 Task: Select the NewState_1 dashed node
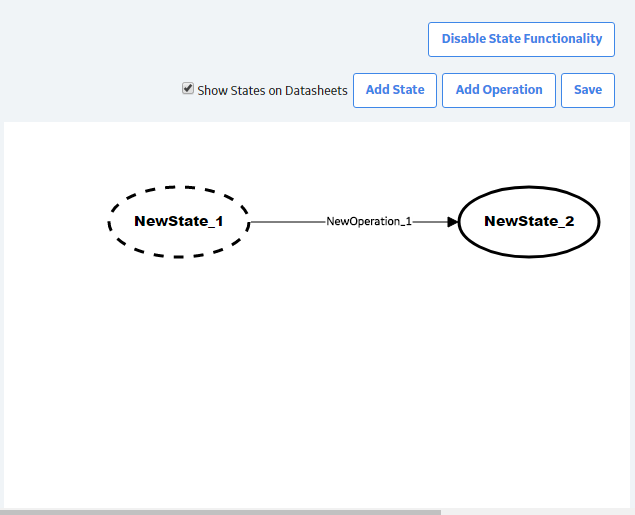coord(179,221)
